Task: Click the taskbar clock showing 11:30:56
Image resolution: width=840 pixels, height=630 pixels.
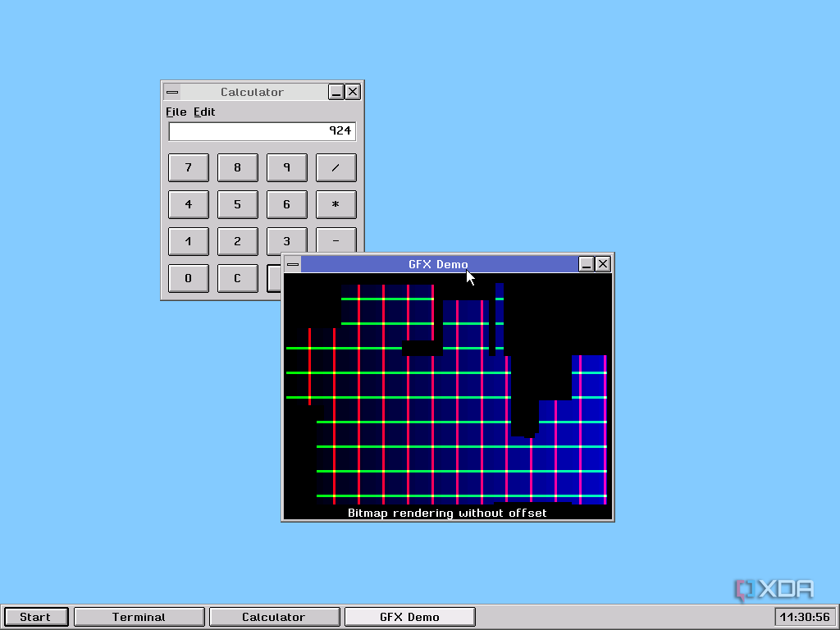Action: [x=806, y=617]
